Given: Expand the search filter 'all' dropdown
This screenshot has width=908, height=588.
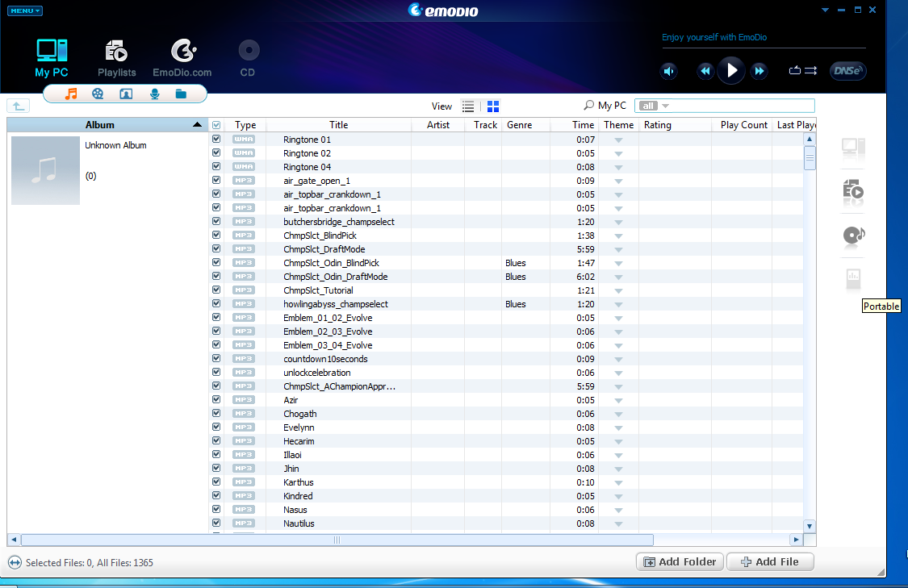Looking at the screenshot, I should (655, 106).
